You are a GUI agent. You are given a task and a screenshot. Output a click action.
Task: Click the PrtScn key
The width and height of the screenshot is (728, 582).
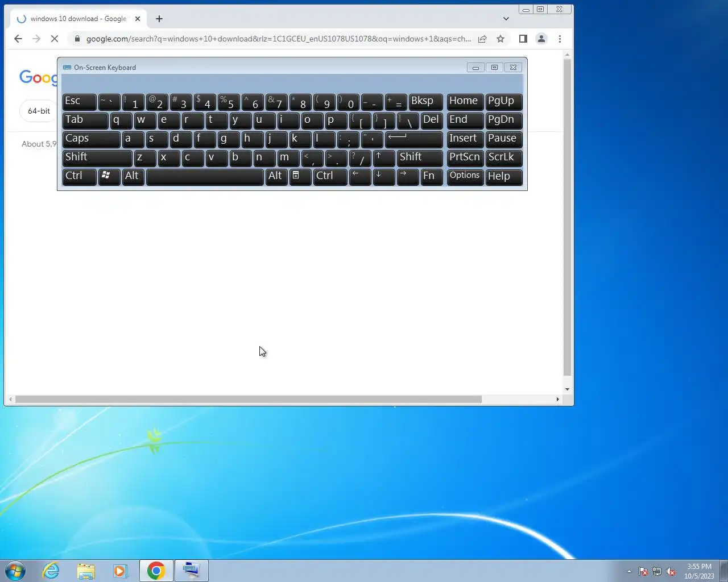pos(465,158)
